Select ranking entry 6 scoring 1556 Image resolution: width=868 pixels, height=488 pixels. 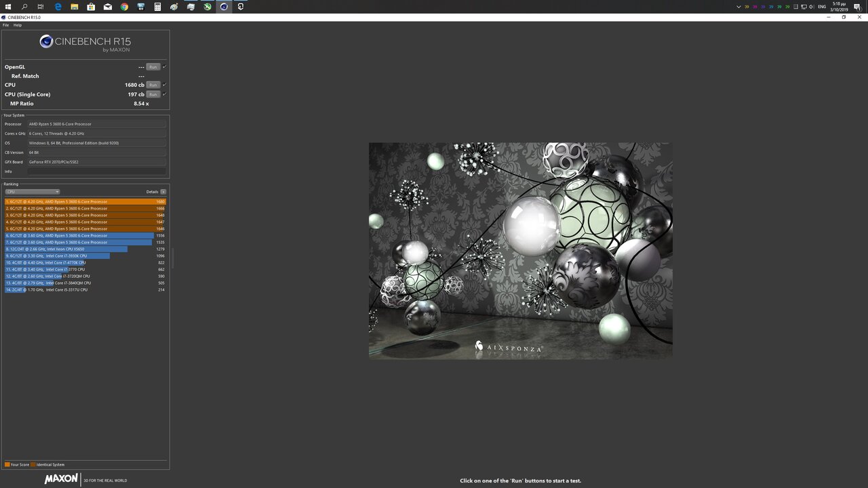pos(85,235)
